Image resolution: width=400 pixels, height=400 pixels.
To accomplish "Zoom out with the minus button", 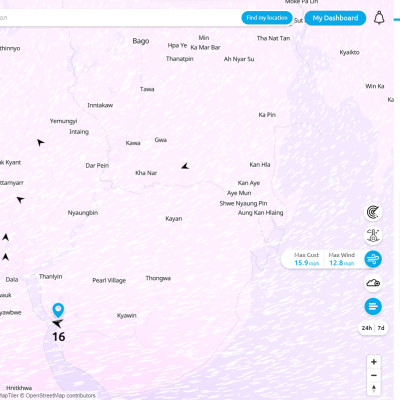I will point(374,375).
